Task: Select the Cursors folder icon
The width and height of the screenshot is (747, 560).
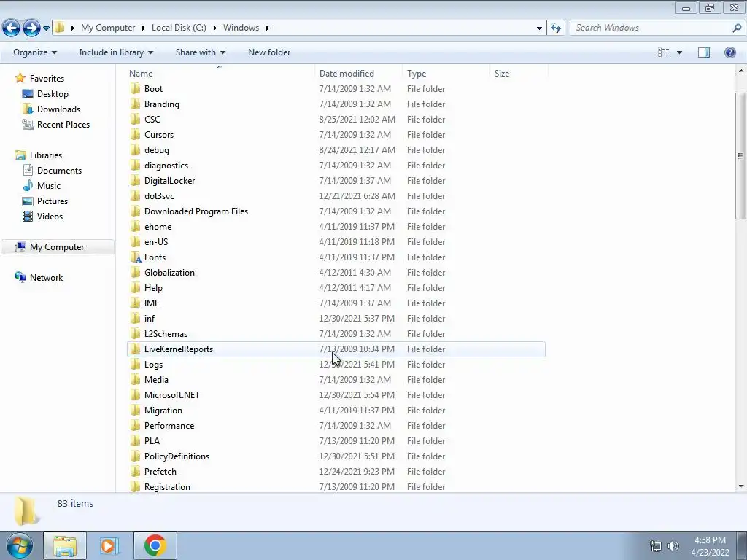Action: point(135,134)
